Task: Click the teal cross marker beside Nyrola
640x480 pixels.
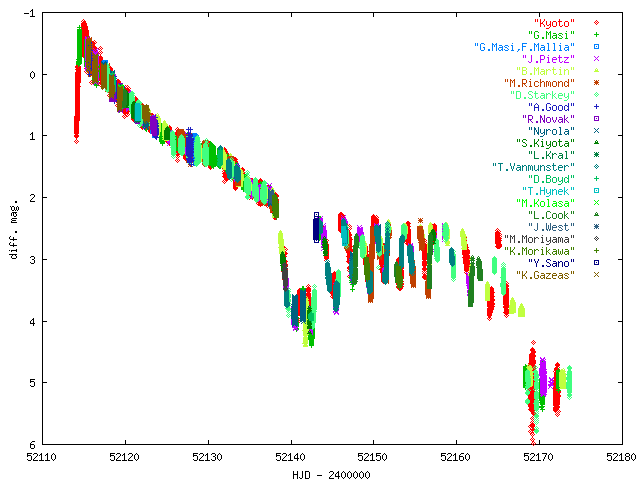Action: point(596,131)
